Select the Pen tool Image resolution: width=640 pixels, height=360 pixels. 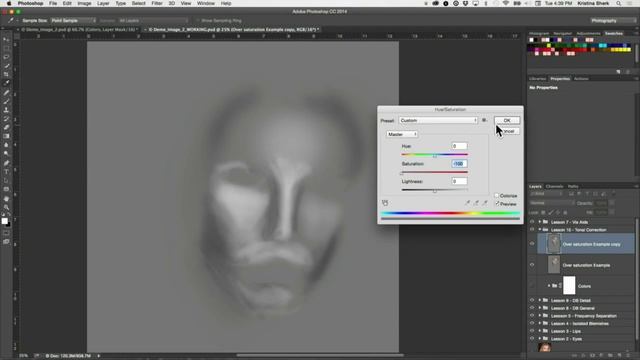pos(6,163)
